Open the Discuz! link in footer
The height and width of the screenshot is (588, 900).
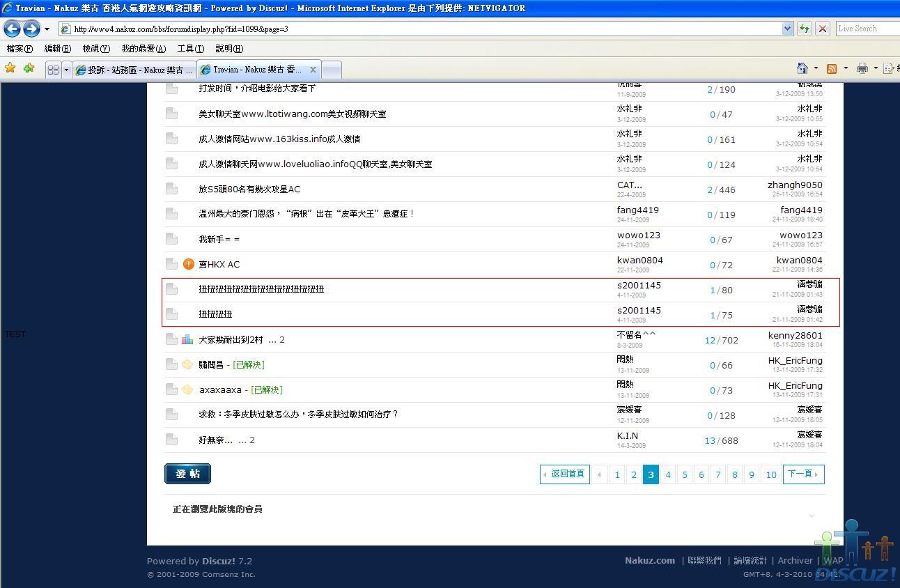coord(219,561)
